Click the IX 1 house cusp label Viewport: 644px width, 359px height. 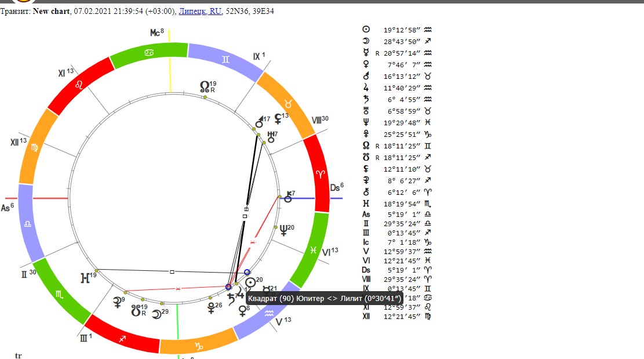coord(259,56)
